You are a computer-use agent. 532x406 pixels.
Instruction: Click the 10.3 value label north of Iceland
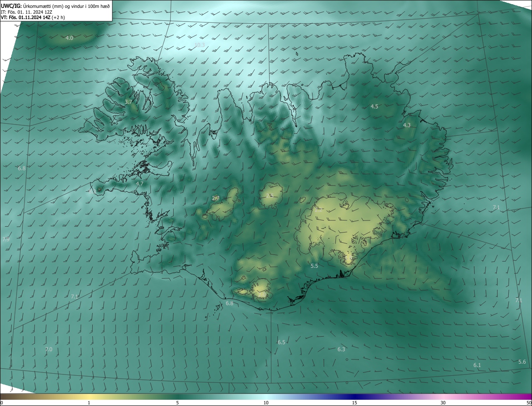(199, 45)
